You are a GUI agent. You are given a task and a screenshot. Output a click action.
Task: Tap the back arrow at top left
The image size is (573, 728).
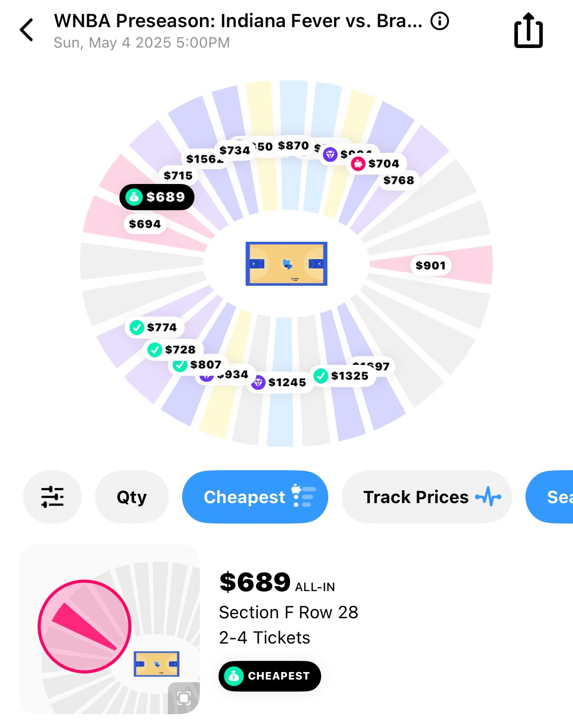[27, 30]
